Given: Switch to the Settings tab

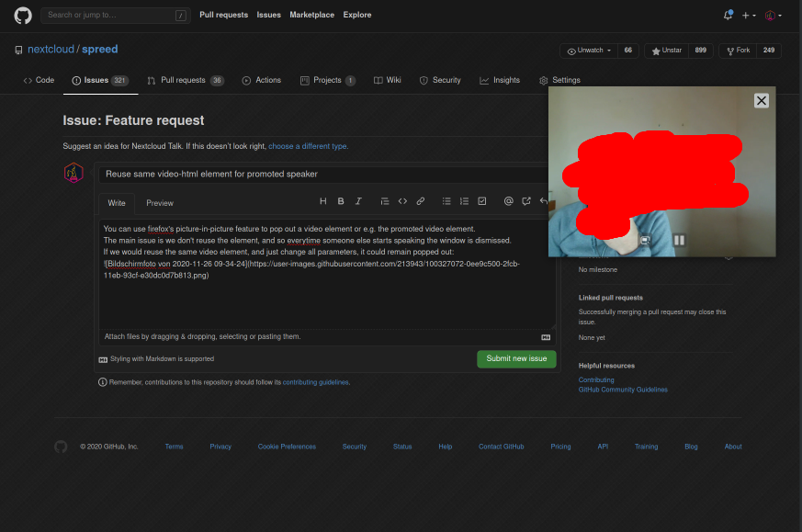Looking at the screenshot, I should tap(559, 80).
